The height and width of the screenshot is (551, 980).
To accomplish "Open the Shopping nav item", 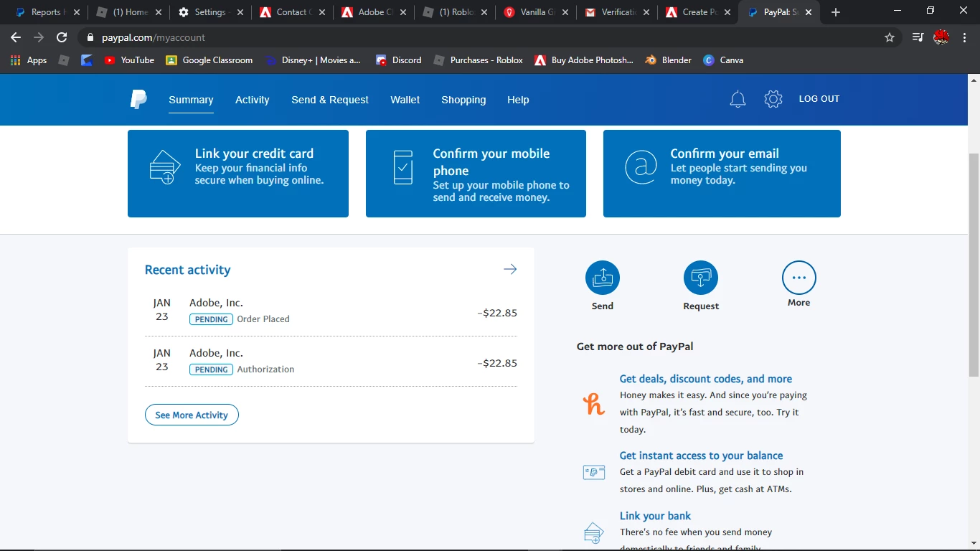I will [x=463, y=100].
